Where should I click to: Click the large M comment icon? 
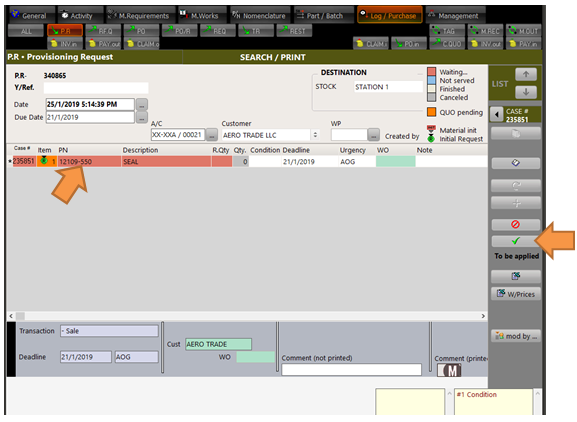coord(449,370)
